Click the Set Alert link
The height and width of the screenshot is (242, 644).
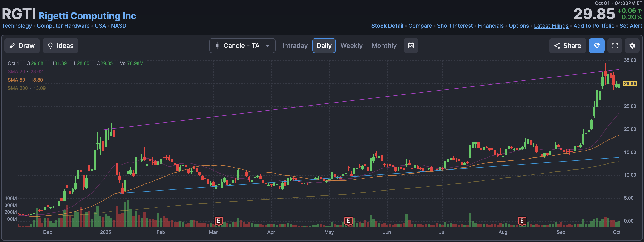point(630,26)
